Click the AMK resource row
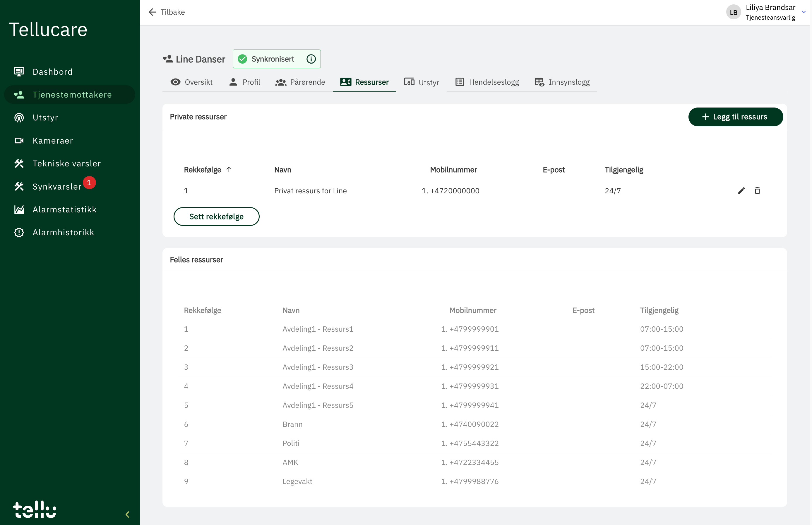The height and width of the screenshot is (525, 812). 474,462
